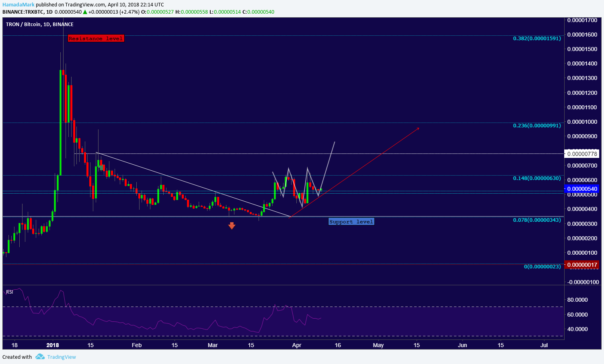Click the high value H:0.00000558 in header
Screen dimensions: 604x364
tap(191, 12)
